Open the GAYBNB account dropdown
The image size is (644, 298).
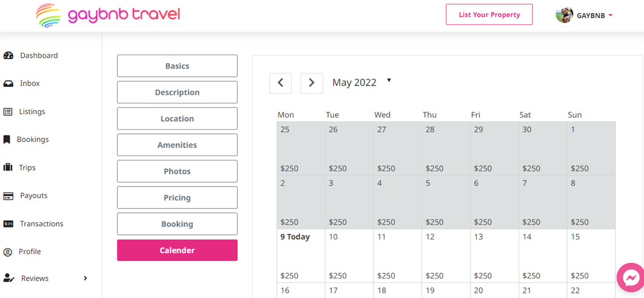[x=584, y=15]
